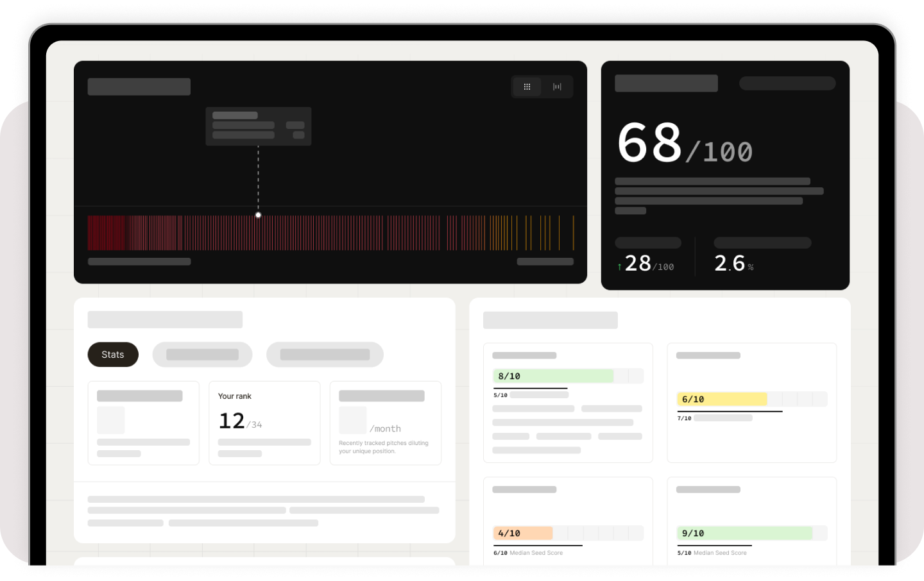
Task: Click the tooltip box above the strip marker
Action: click(258, 126)
